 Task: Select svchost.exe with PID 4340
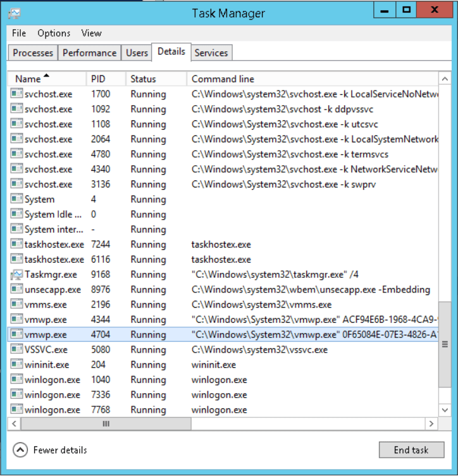point(223,169)
